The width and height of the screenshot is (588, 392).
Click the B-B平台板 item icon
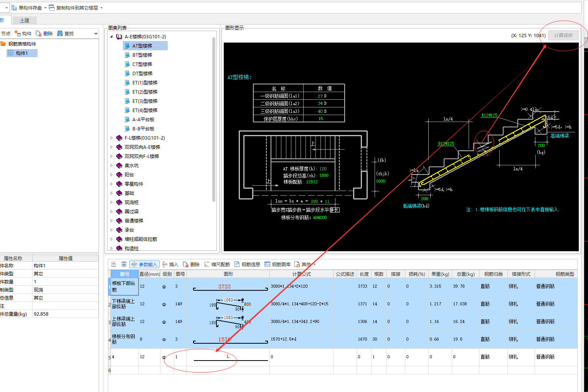pyautogui.click(x=127, y=128)
